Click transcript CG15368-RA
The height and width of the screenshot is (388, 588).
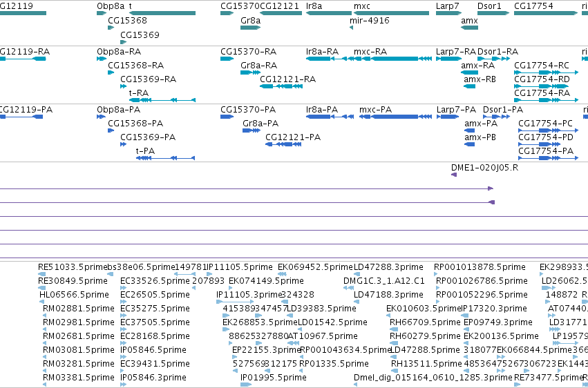[x=111, y=72]
